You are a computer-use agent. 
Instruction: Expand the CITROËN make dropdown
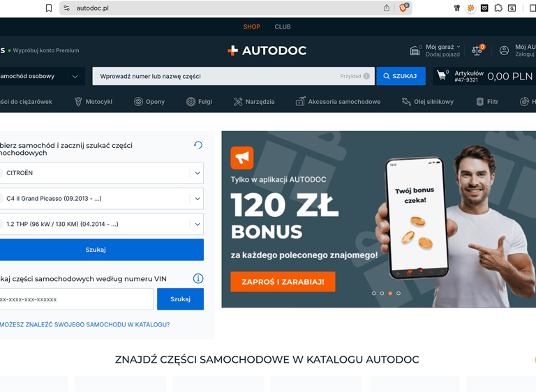[x=101, y=173]
